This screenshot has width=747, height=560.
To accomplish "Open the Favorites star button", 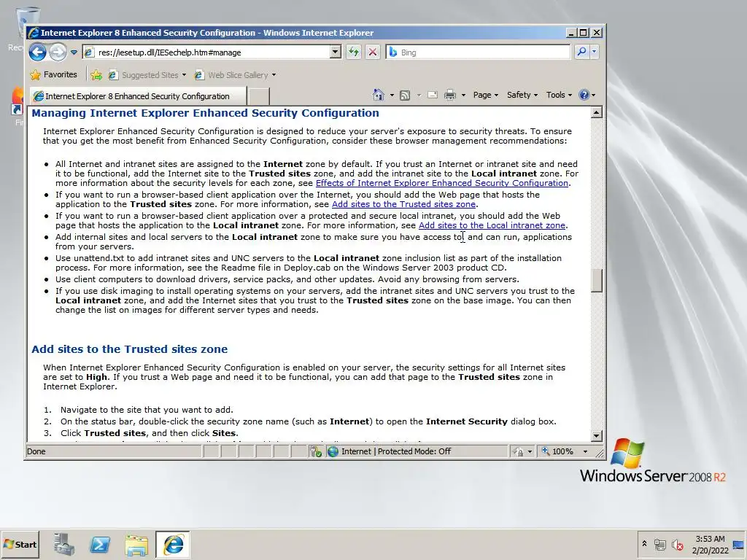I will (53, 75).
